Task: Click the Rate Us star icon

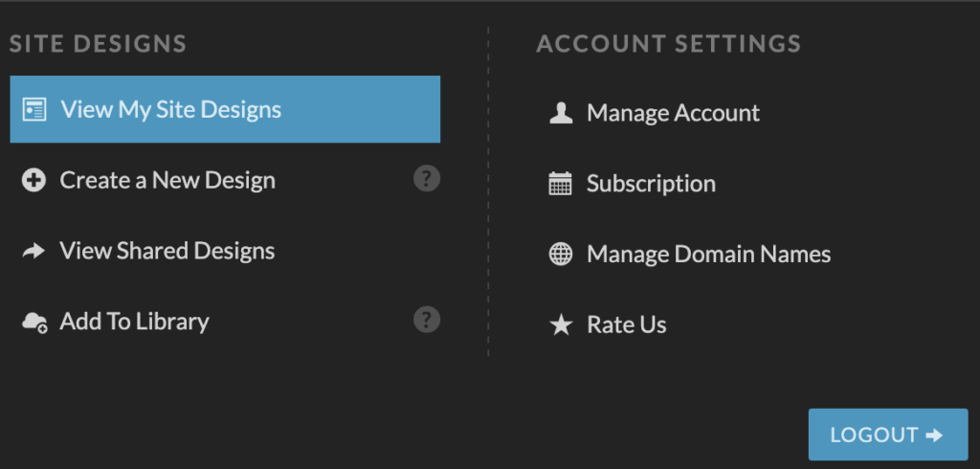Action: [561, 324]
